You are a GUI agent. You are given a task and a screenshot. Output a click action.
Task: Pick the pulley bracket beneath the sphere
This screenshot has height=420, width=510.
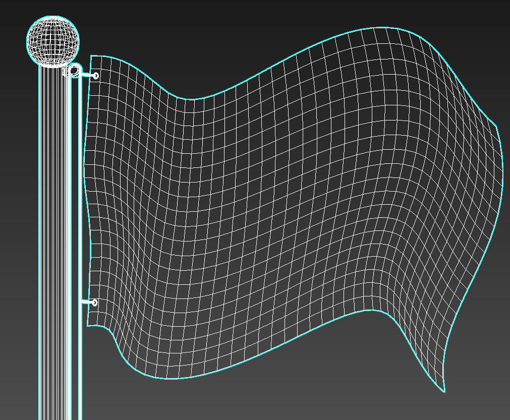[x=72, y=71]
